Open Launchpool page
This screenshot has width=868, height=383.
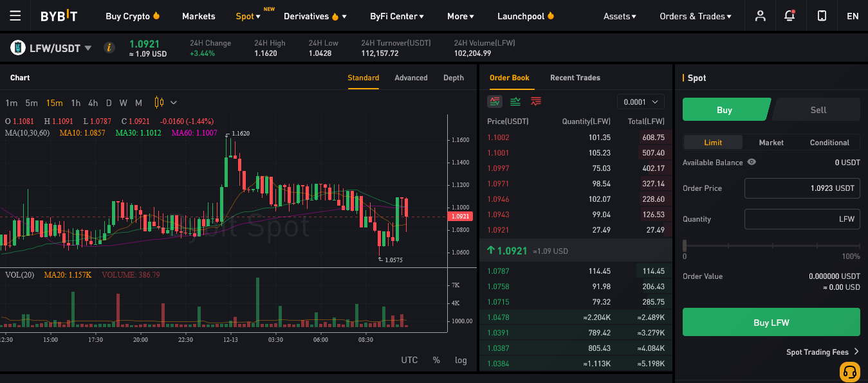(521, 16)
